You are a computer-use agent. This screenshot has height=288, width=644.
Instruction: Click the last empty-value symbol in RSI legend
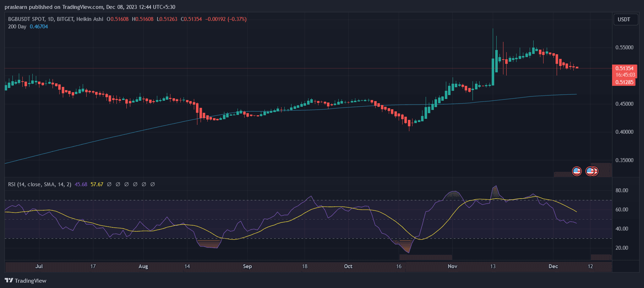click(153, 184)
